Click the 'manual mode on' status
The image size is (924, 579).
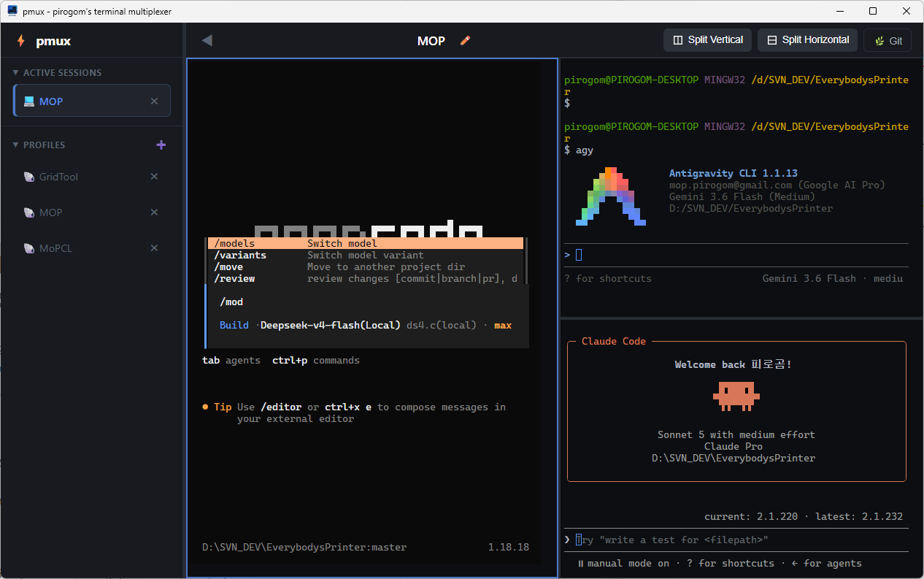(x=623, y=563)
